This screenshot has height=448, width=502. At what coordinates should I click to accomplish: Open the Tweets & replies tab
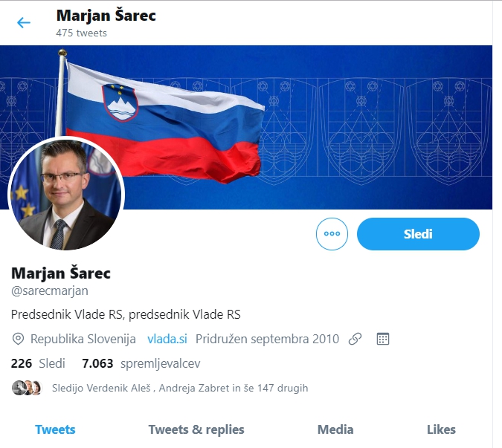(196, 429)
